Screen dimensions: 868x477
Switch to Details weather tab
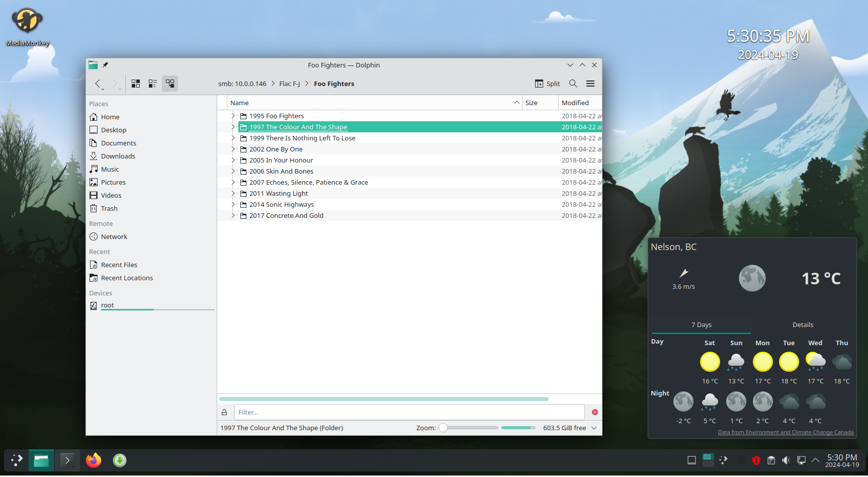tap(803, 325)
